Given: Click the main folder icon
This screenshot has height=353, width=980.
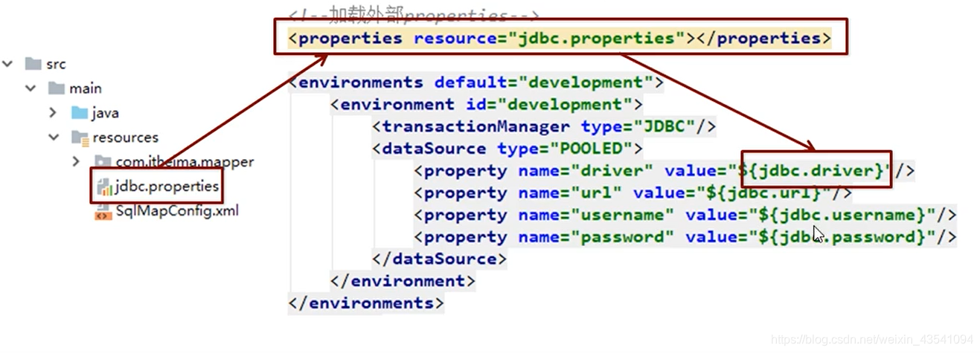Looking at the screenshot, I should tap(56, 88).
